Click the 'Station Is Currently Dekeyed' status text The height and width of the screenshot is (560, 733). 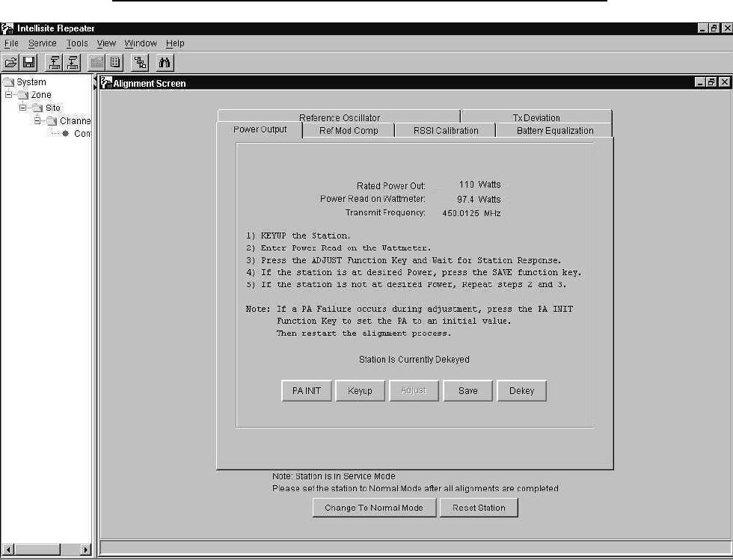point(414,360)
